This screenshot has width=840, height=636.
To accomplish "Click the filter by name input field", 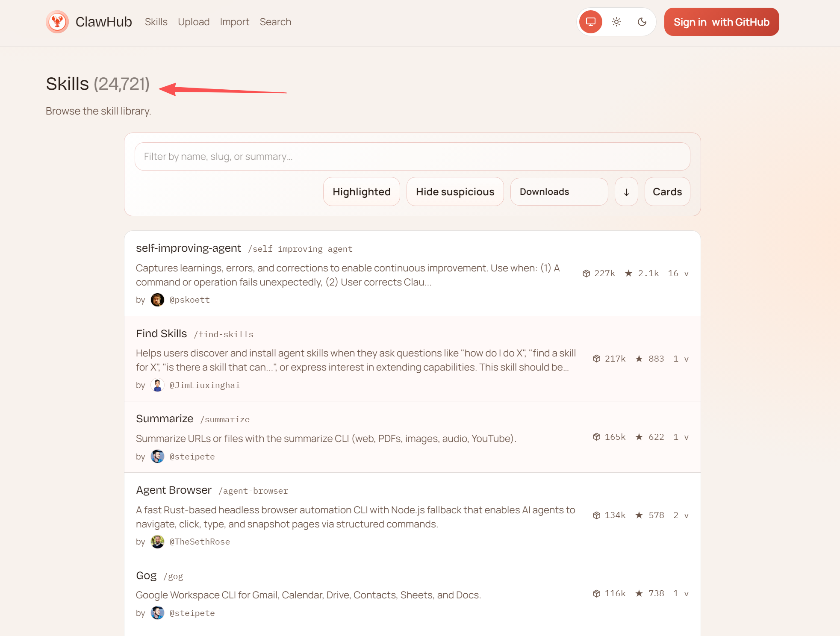I will (412, 156).
